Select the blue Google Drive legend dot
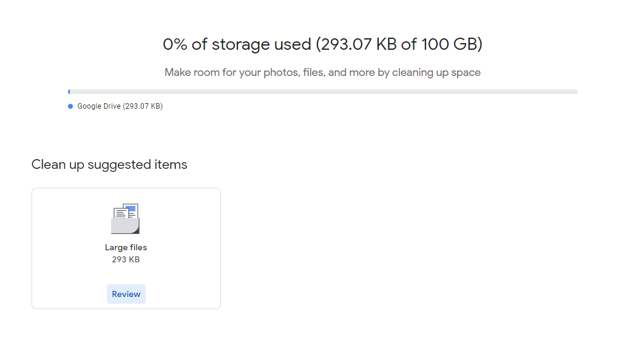 (x=70, y=106)
